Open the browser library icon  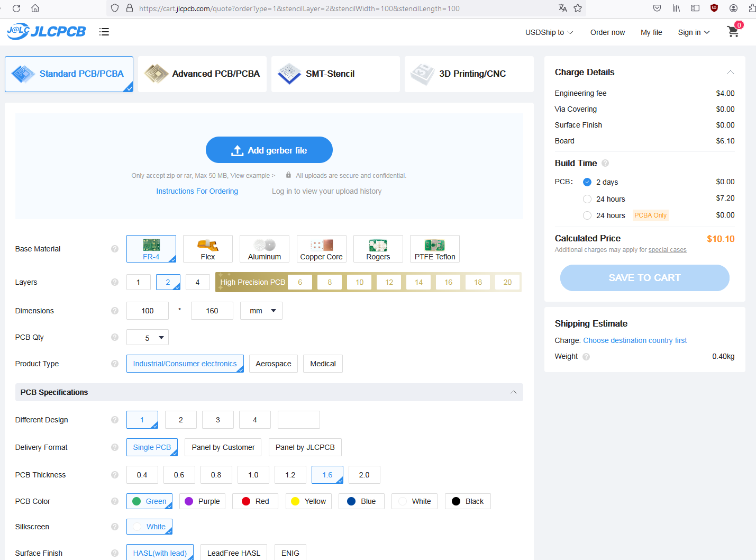tap(676, 8)
